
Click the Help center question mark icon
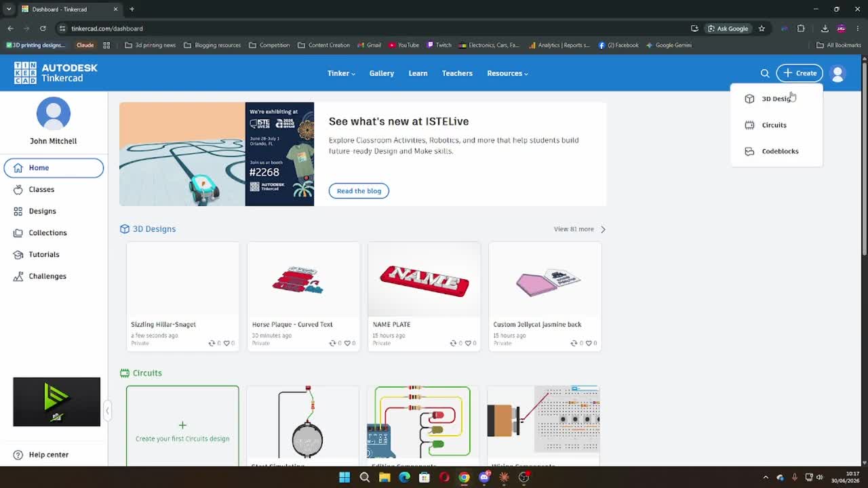point(18,455)
